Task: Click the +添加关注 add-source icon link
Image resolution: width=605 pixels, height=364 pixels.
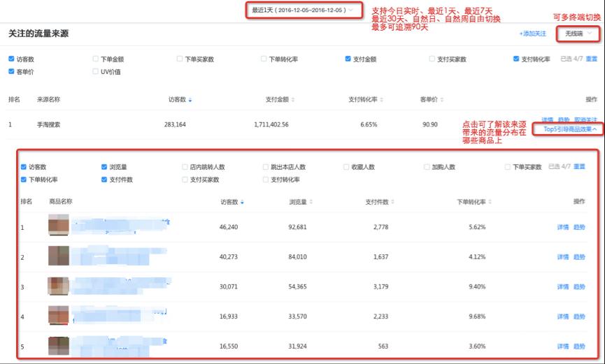Action: click(532, 34)
